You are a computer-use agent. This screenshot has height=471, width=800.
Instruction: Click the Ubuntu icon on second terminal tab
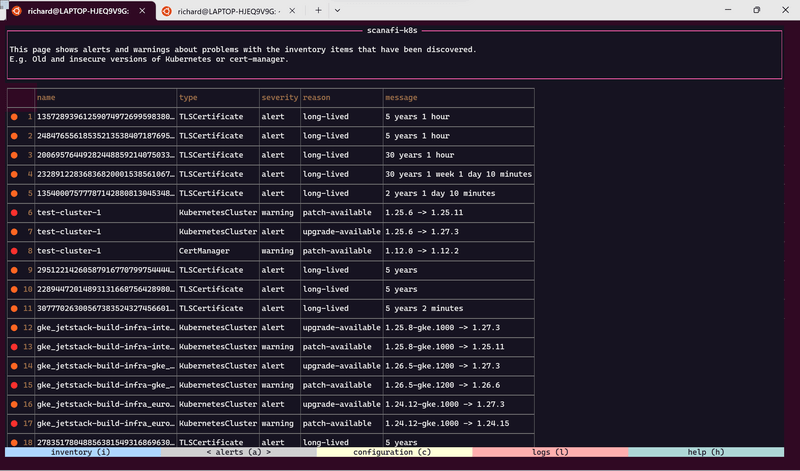coord(166,11)
